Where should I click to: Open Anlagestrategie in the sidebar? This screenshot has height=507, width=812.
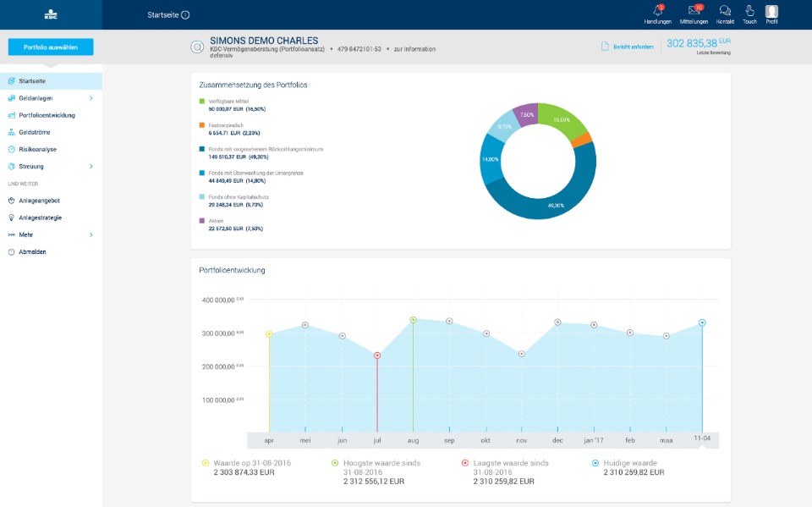tap(51, 218)
